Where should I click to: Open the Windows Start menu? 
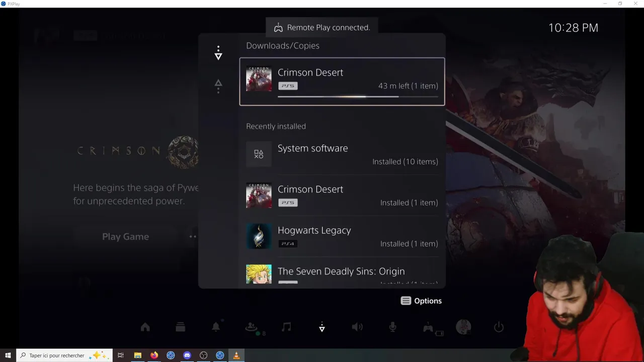click(x=8, y=355)
